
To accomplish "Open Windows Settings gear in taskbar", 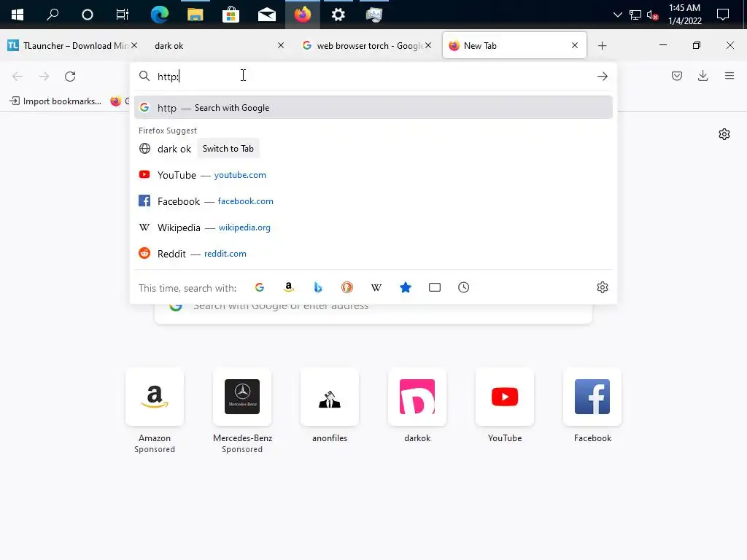I will point(338,15).
